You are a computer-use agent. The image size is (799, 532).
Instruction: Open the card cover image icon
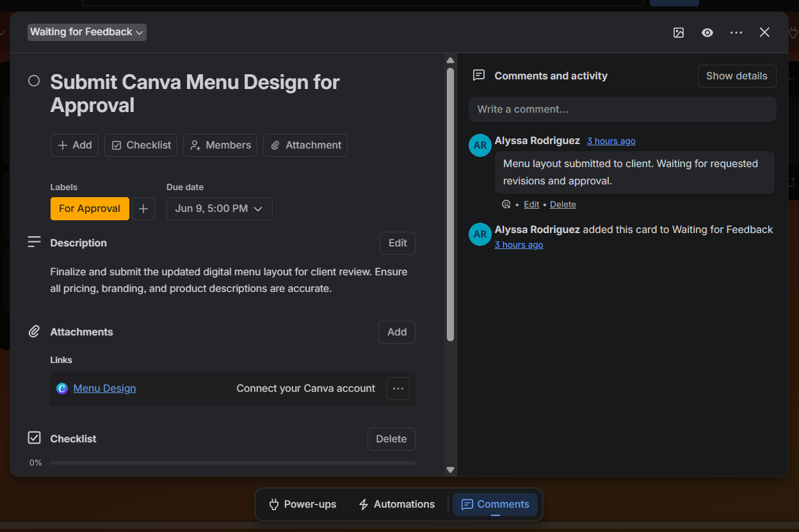pyautogui.click(x=679, y=33)
